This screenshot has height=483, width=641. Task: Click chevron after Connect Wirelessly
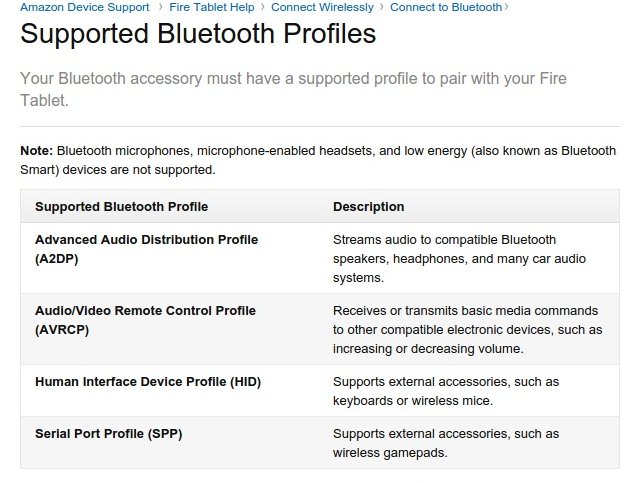pos(382,7)
